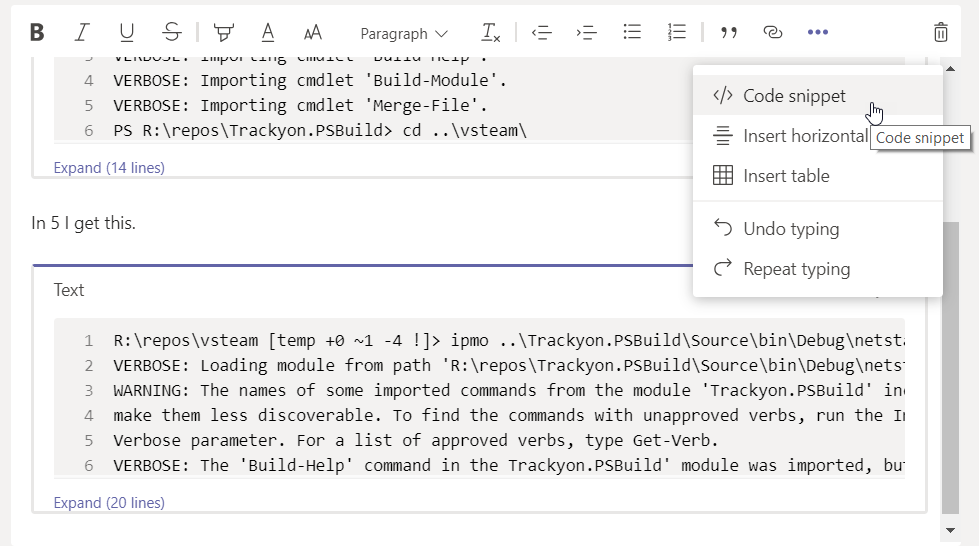979x546 pixels.
Task: Click line 'make them less discoverable'
Action: coord(509,415)
